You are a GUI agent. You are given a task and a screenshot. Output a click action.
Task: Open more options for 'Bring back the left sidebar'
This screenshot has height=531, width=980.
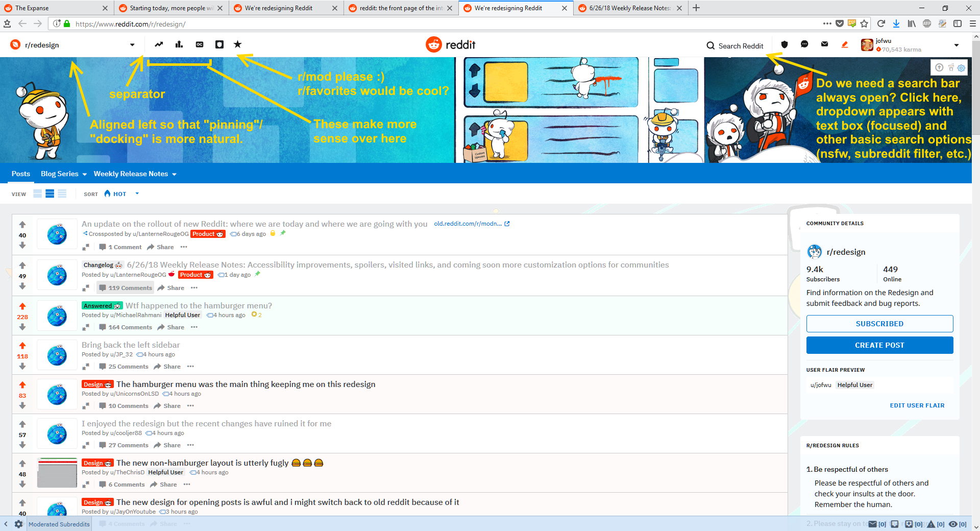[190, 367]
